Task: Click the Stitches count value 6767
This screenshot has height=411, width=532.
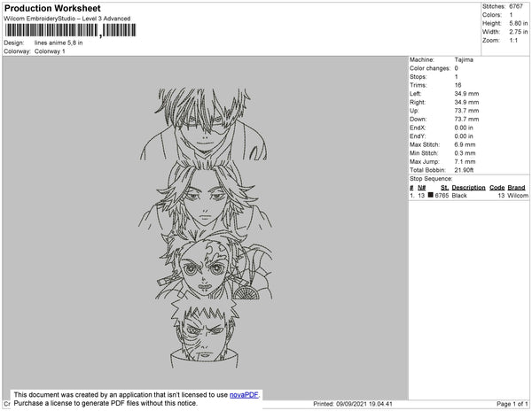Action: pos(516,6)
